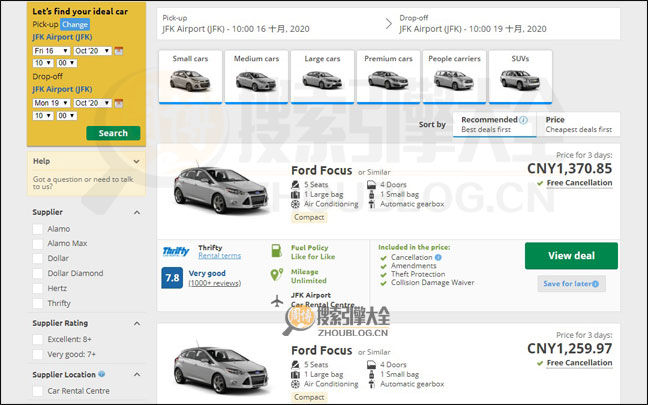Open the drop-off day dropdown Mon 19

(x=51, y=103)
